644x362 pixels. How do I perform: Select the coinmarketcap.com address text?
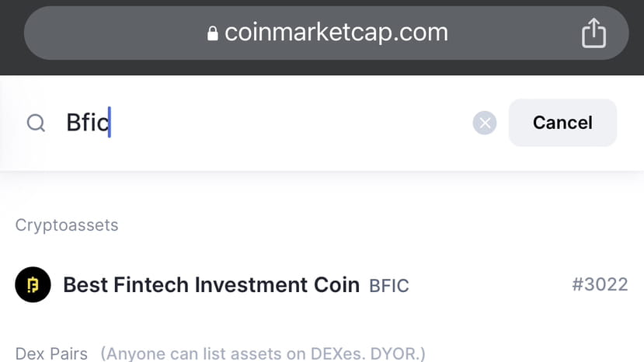[x=336, y=33]
